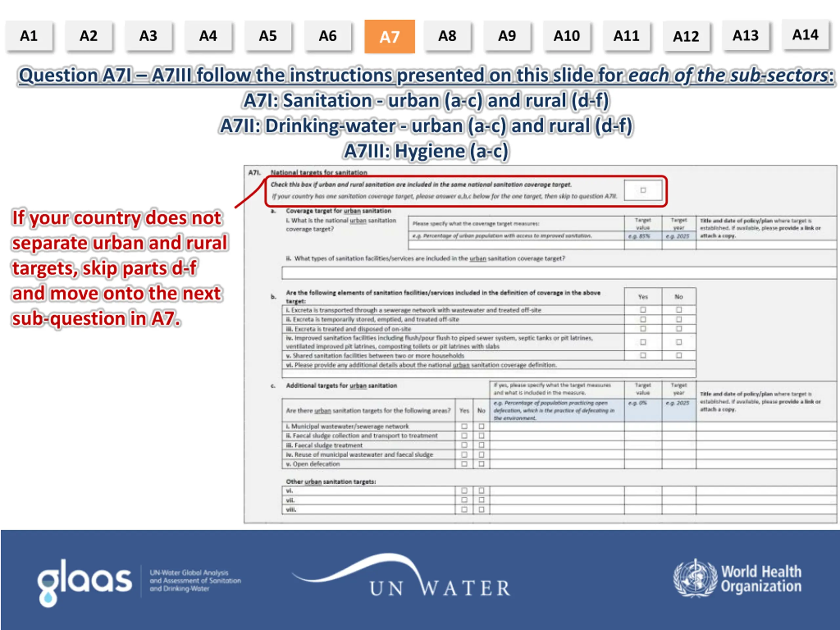Switch to the A14 tab
The width and height of the screenshot is (840, 630).
(805, 35)
